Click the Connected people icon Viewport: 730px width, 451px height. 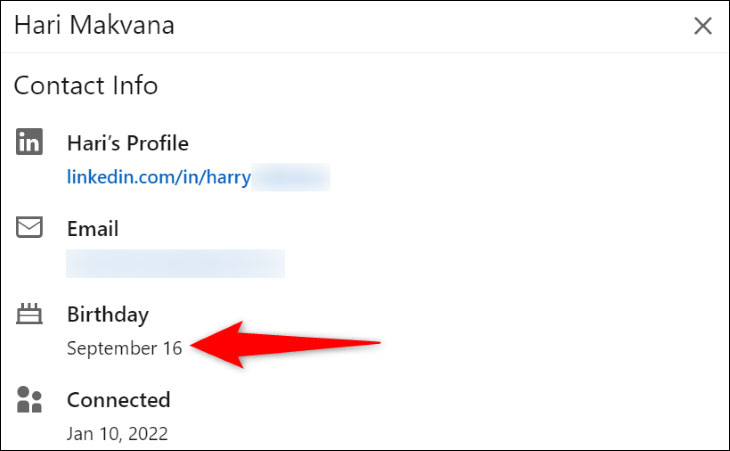tap(30, 400)
